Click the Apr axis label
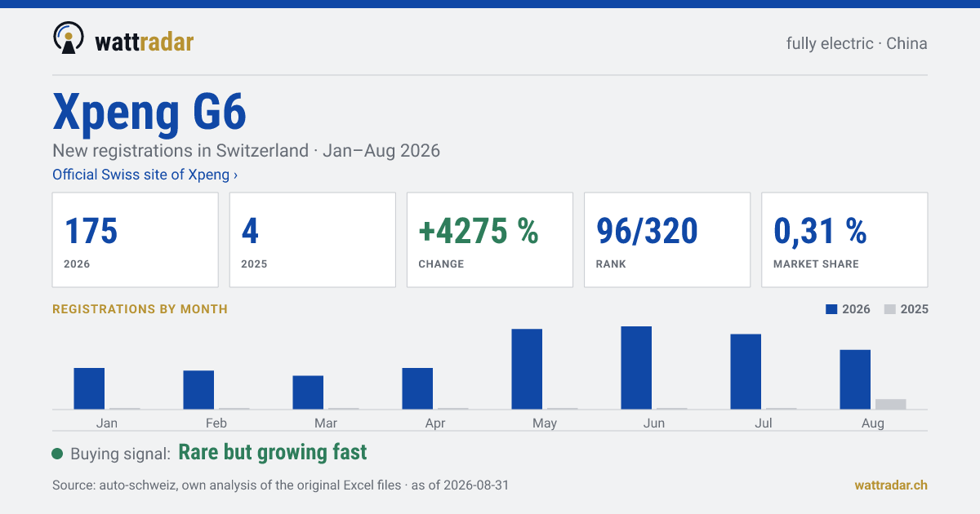The height and width of the screenshot is (514, 980). tap(435, 423)
